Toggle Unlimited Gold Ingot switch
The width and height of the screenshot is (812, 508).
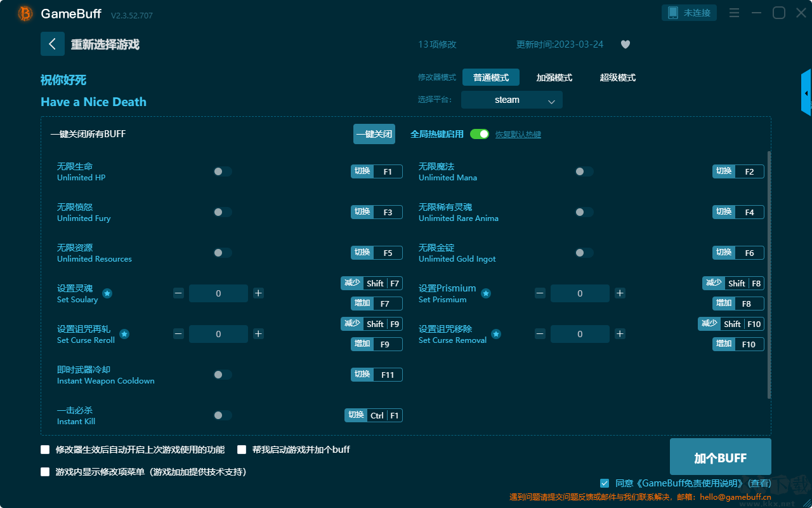584,253
